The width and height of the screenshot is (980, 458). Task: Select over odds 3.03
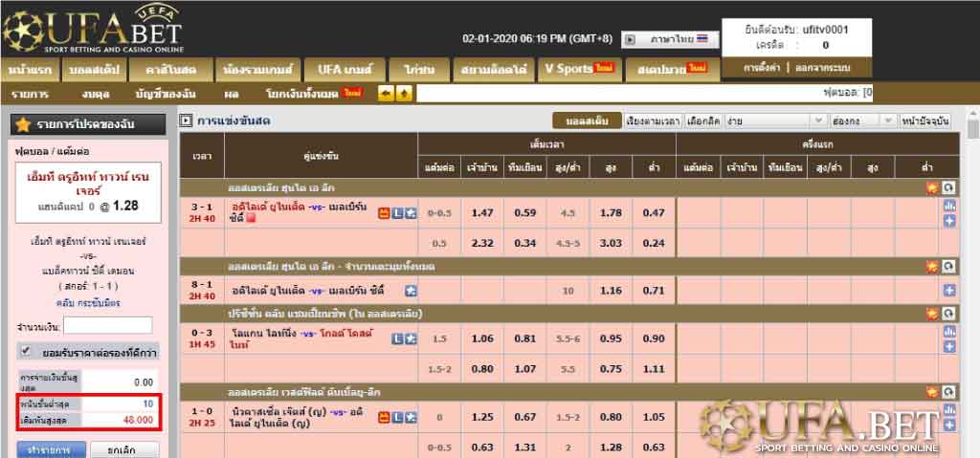click(x=611, y=244)
